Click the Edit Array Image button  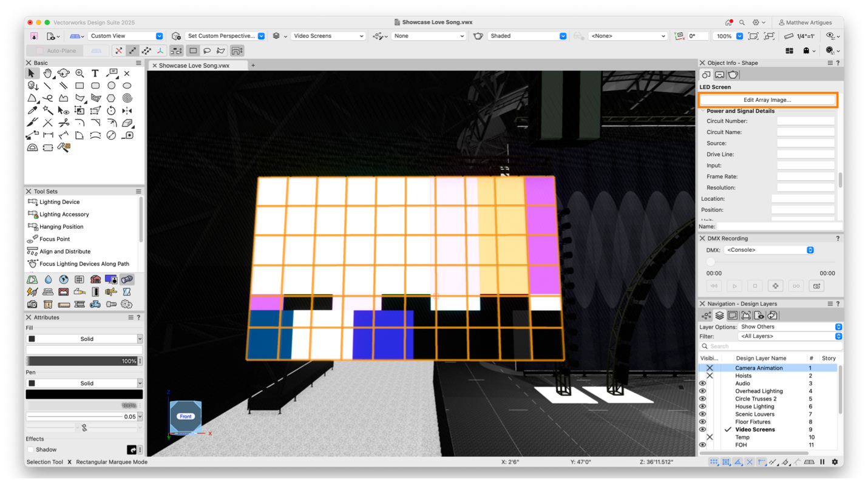tap(767, 100)
